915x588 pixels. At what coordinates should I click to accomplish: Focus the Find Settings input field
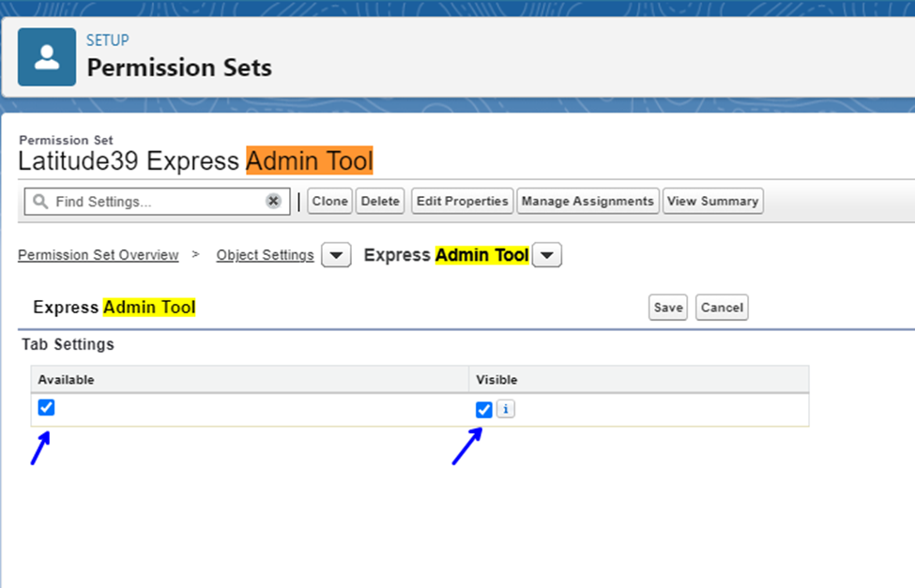coord(158,202)
